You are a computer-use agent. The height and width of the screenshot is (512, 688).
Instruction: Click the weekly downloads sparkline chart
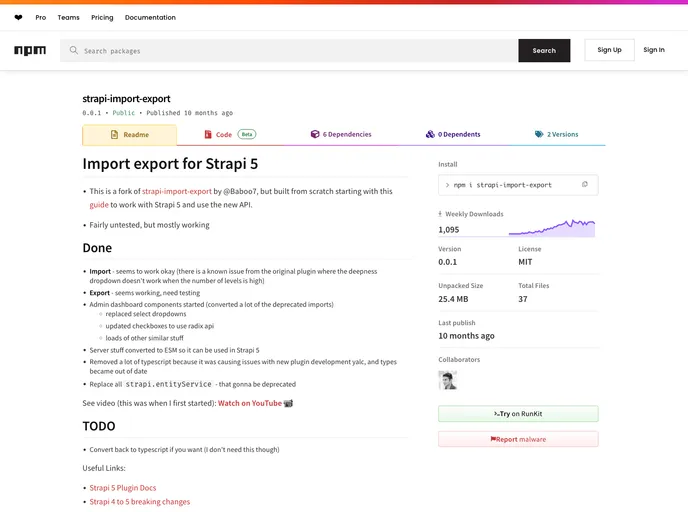552,228
